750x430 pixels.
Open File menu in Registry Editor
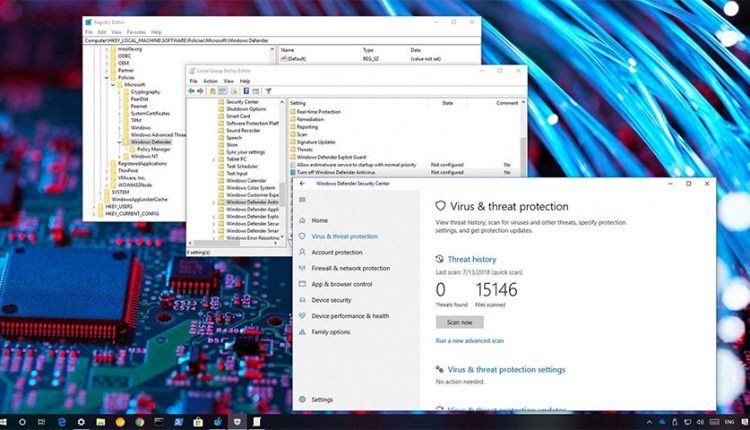pos(89,32)
